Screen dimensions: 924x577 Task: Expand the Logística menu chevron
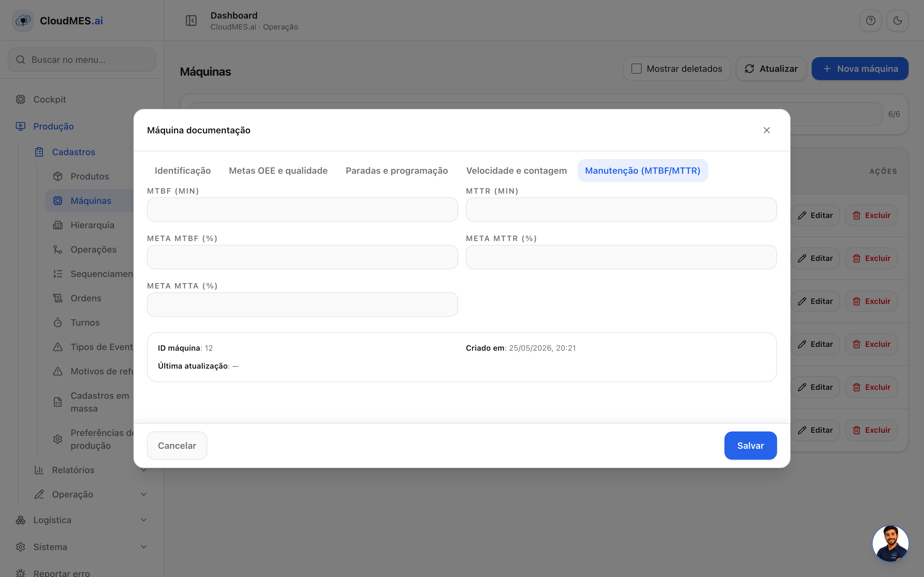click(x=143, y=520)
